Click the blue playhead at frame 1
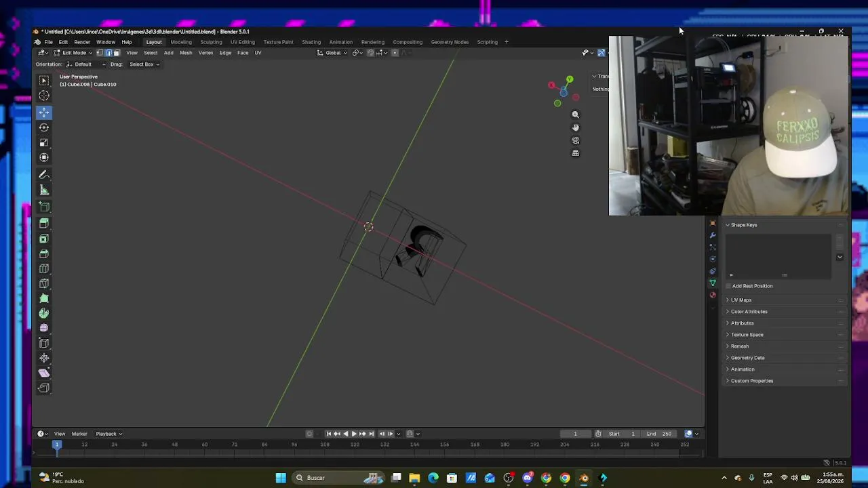 click(57, 445)
